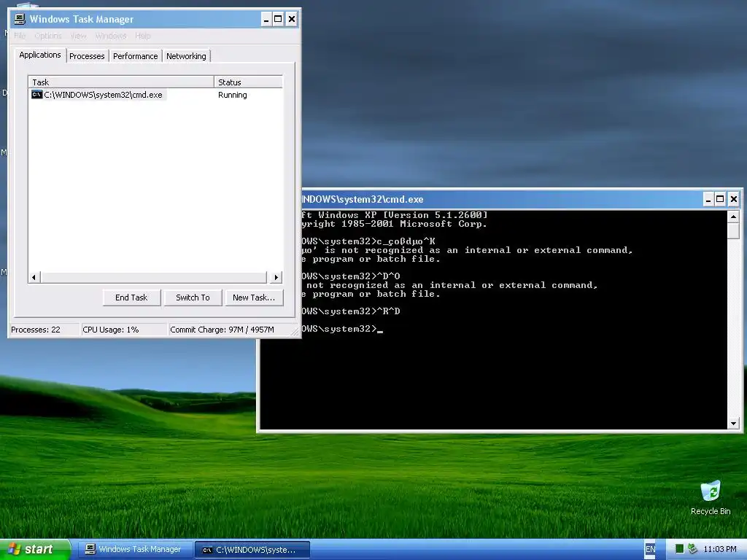Click the Switch To button
Image resolution: width=747 pixels, height=560 pixels.
tap(193, 297)
